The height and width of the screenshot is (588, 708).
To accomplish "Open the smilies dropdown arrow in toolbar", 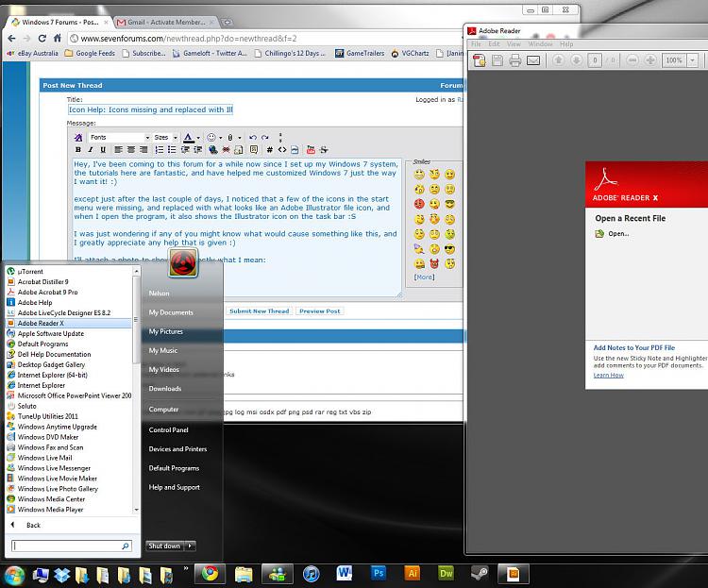I will point(220,138).
